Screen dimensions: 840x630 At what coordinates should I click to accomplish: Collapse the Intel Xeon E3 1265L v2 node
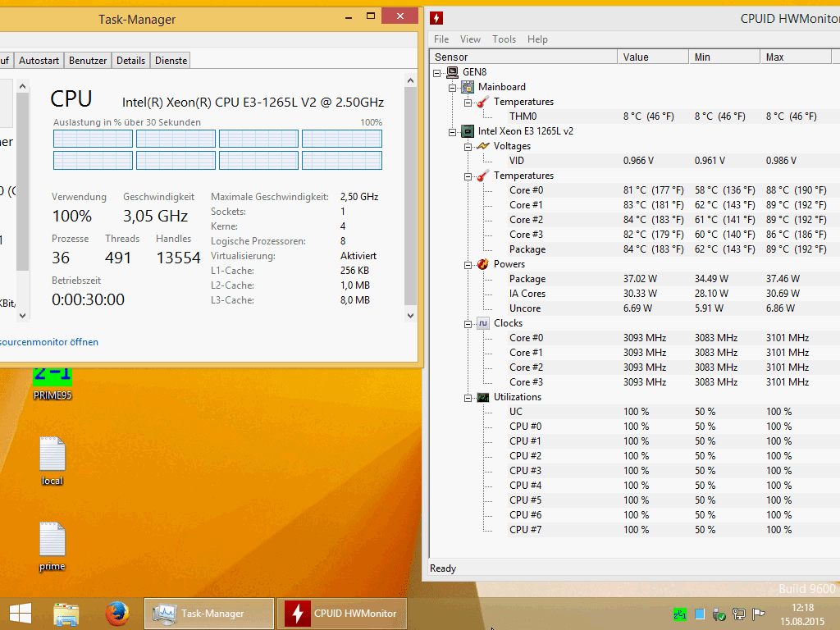pos(453,132)
